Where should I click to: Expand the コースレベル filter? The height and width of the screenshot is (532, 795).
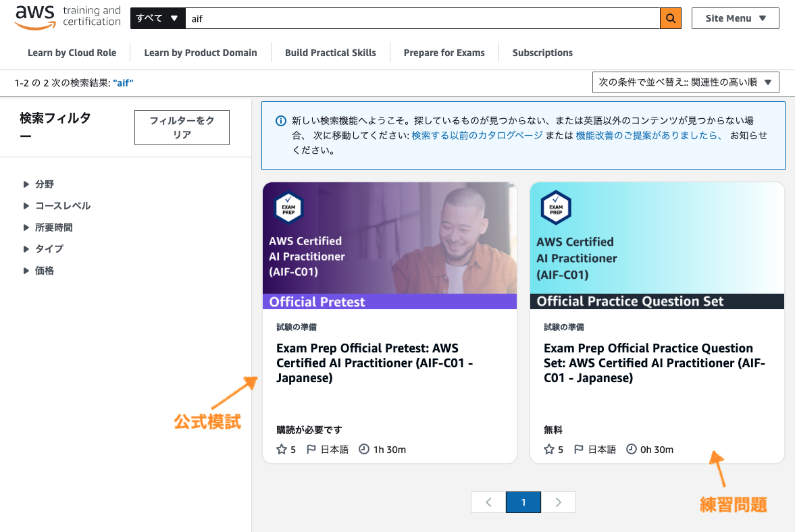tap(57, 206)
